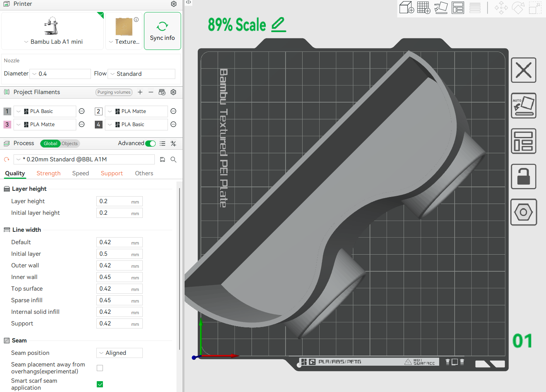Edit the Sparse infill line width field
546x392 pixels.
click(120, 300)
